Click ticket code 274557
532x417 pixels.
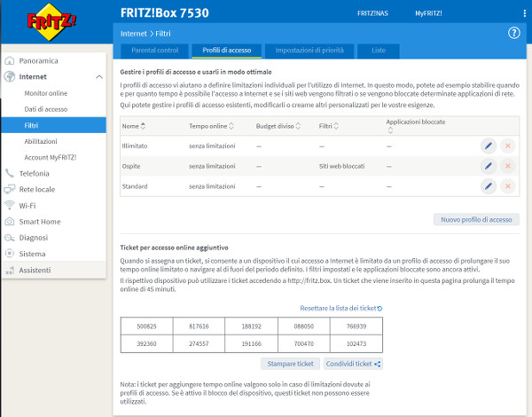pyautogui.click(x=199, y=343)
